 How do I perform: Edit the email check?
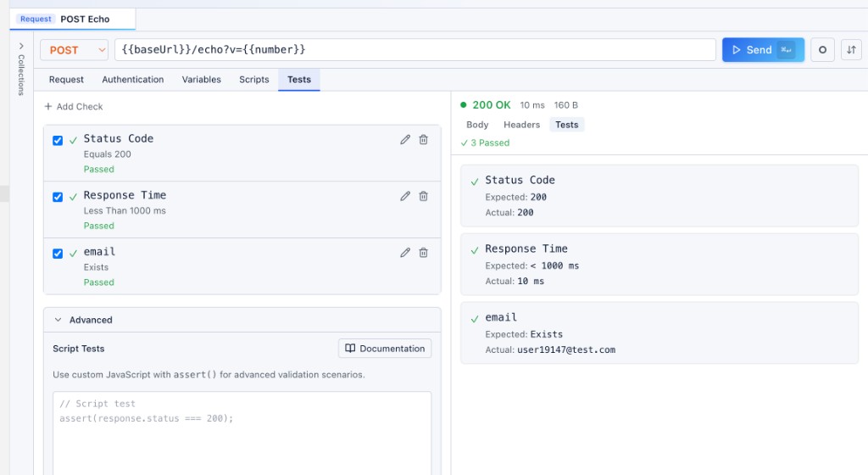[x=405, y=253]
